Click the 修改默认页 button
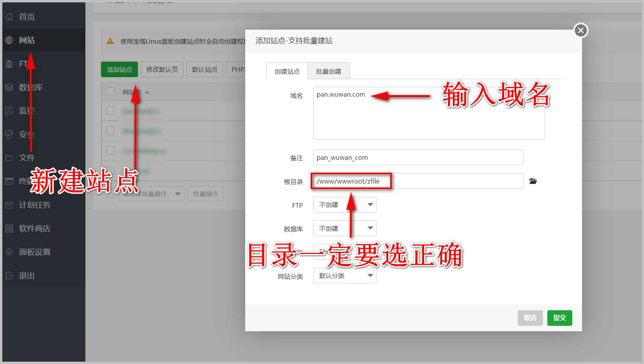This screenshot has width=644, height=364. point(162,69)
